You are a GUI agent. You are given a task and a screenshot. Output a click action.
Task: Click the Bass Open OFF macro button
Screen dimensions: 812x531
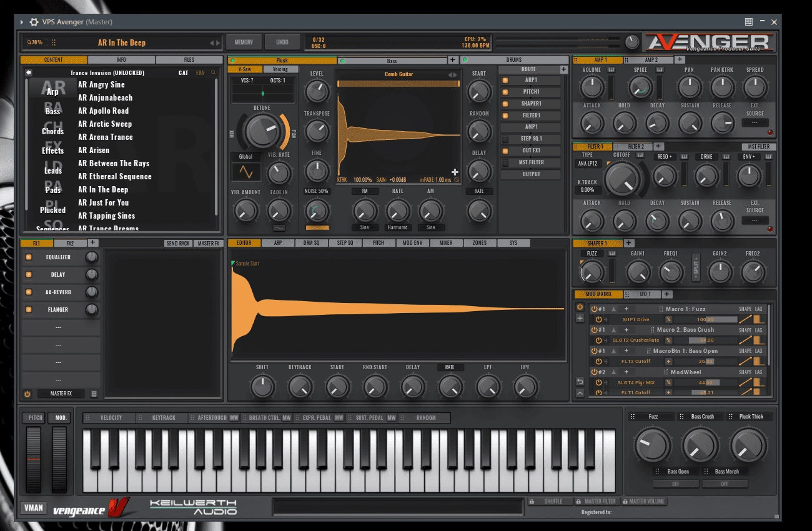click(677, 484)
